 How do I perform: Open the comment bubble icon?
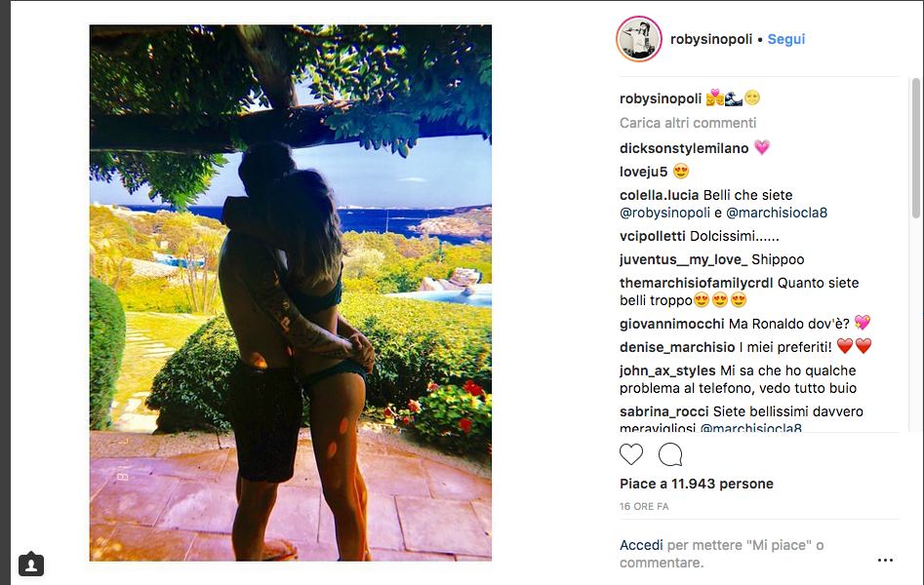tap(670, 454)
